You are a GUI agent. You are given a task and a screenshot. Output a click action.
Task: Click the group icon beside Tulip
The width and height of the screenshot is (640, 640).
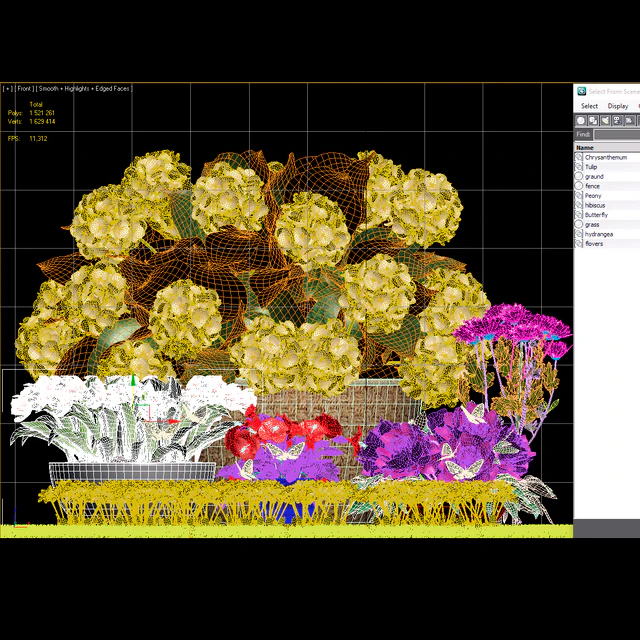(579, 167)
